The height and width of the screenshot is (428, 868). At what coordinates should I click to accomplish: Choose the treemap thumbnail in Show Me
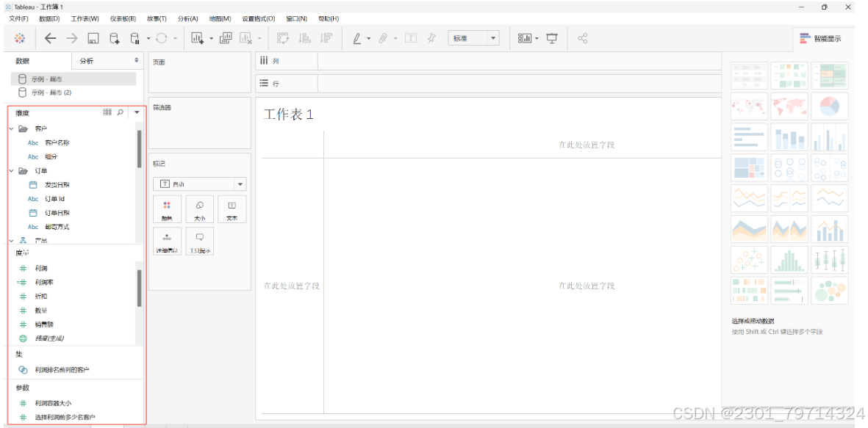coord(749,167)
